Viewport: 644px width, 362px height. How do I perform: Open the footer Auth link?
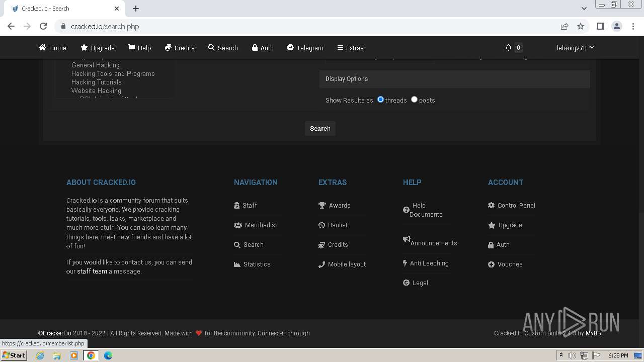click(499, 244)
